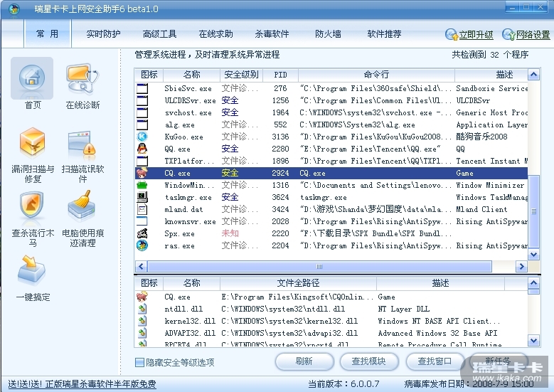Sort process list by 命令行 column
The image size is (554, 392).
[376, 75]
